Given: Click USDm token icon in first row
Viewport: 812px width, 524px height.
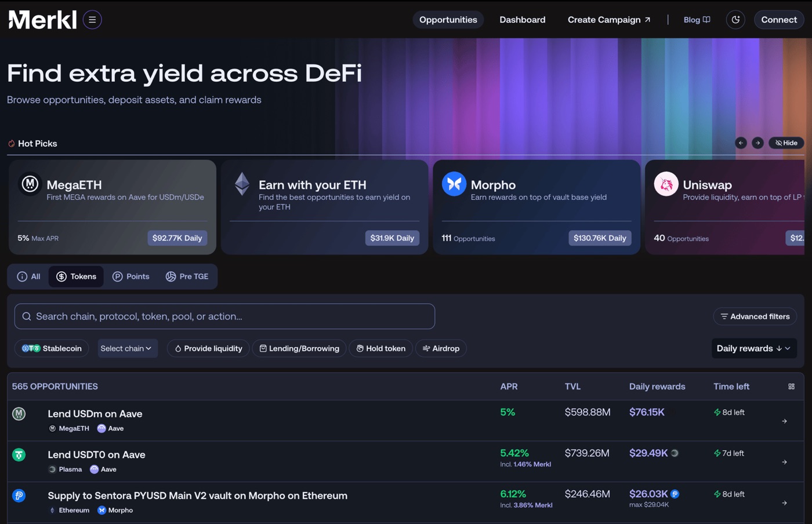Looking at the screenshot, I should coord(19,414).
